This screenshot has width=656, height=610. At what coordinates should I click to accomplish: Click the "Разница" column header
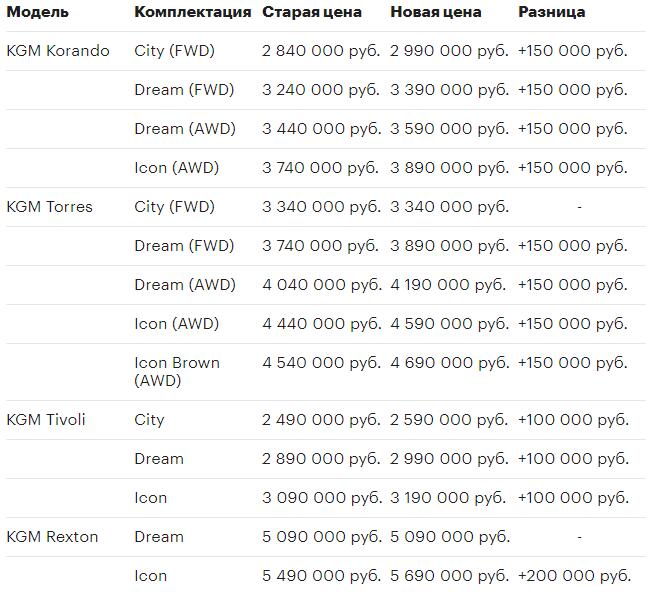[552, 12]
